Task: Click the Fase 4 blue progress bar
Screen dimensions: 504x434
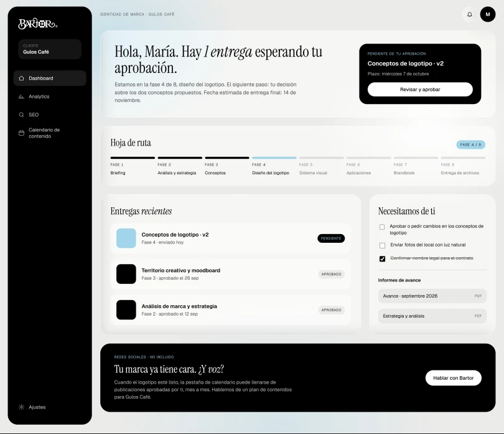Action: [274, 158]
